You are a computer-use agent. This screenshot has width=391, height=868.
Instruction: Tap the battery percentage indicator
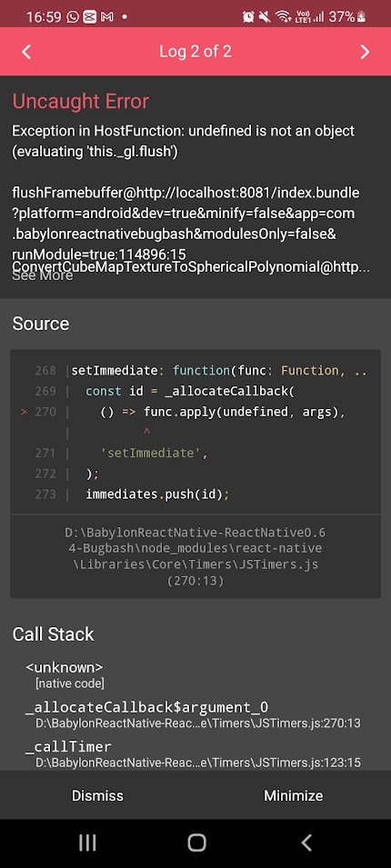pos(347,16)
